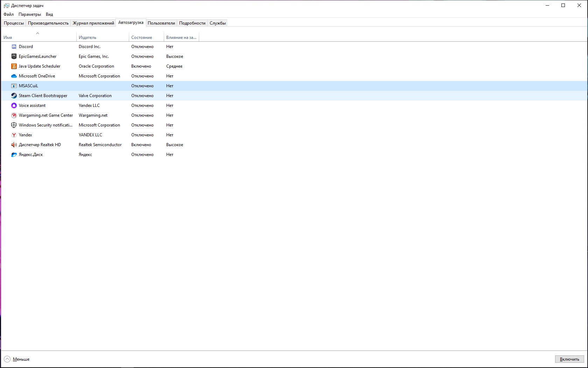Select the Voice assistant name text
588x368 pixels.
pos(32,105)
